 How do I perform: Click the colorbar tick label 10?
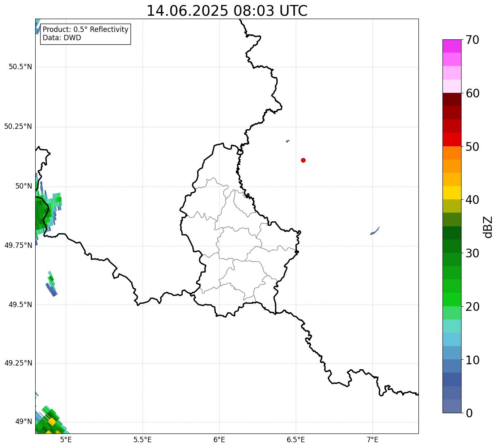(x=472, y=360)
